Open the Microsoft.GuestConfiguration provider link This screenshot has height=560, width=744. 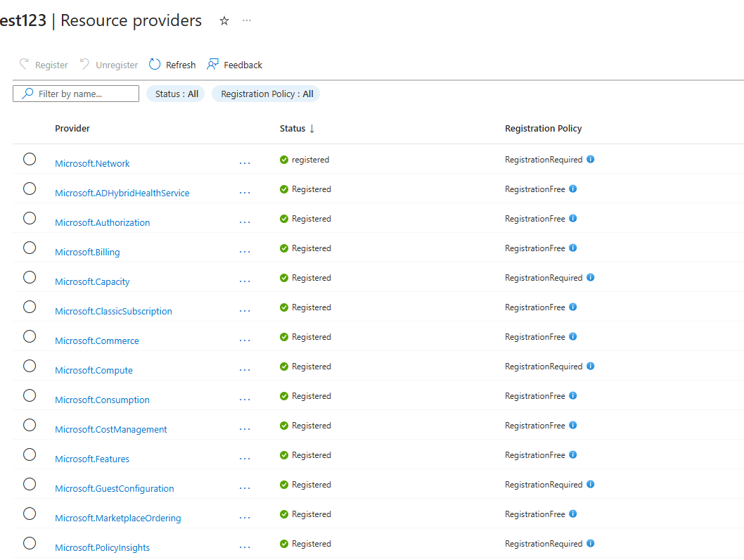(115, 488)
